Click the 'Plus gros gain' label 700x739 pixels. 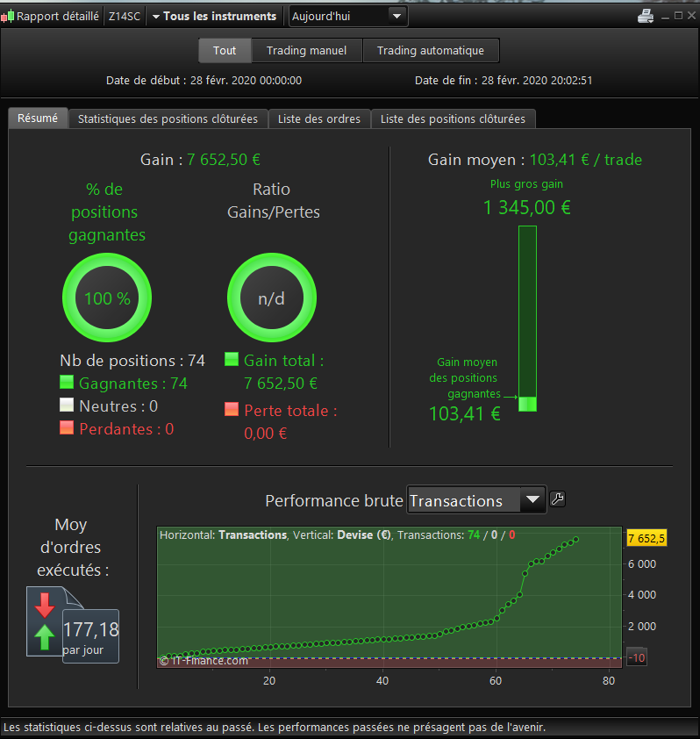pos(526,183)
